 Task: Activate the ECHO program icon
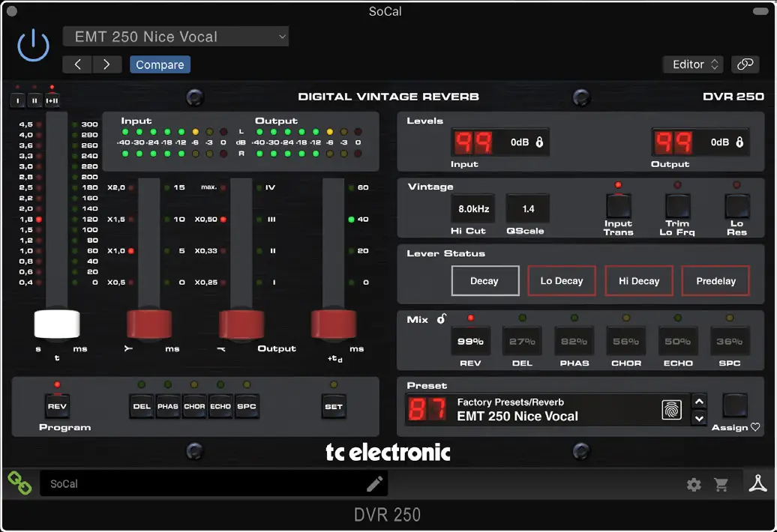pos(220,407)
